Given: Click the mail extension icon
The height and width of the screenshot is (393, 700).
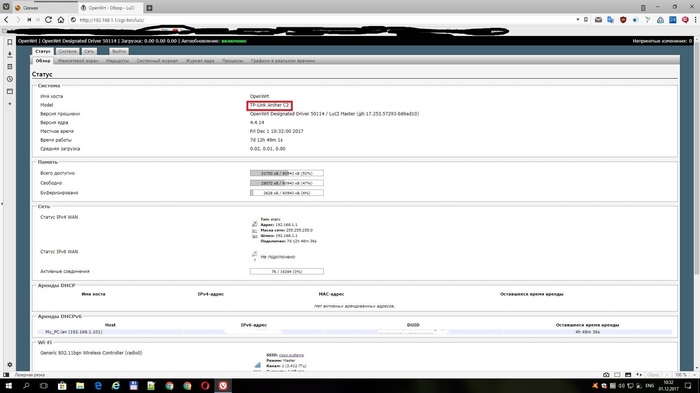Looking at the screenshot, I should point(598,20).
